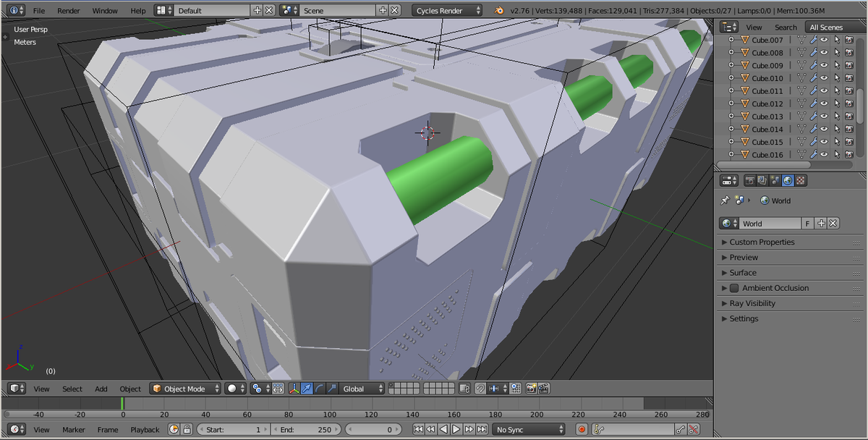Open the Window menu

tap(105, 11)
